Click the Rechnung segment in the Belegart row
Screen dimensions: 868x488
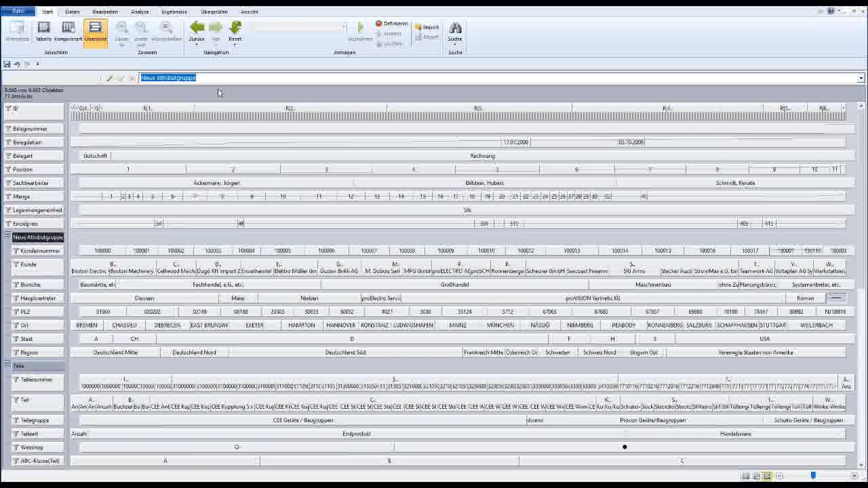pos(482,156)
